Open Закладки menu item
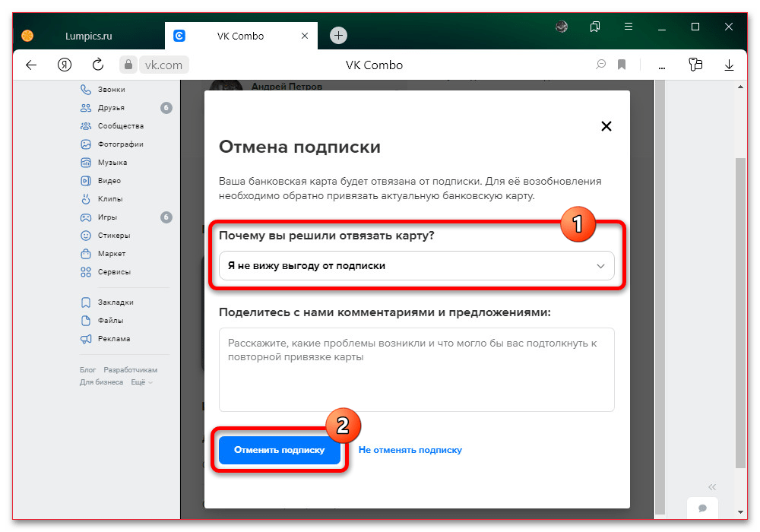Image resolution: width=760 pixels, height=532 pixels. point(116,302)
